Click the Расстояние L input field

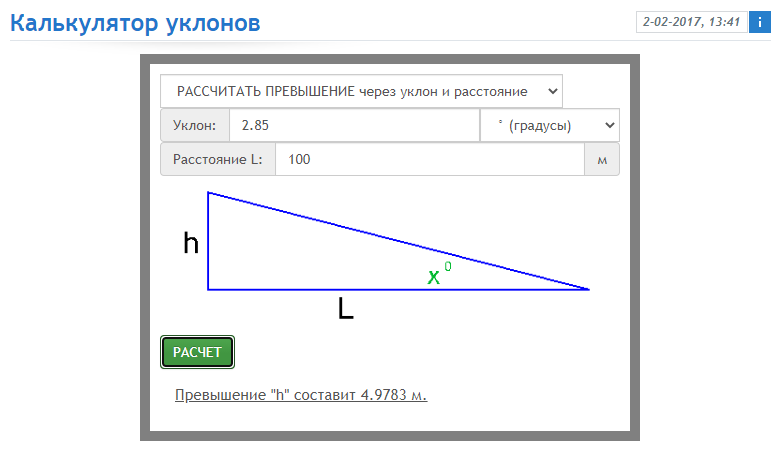point(430,159)
